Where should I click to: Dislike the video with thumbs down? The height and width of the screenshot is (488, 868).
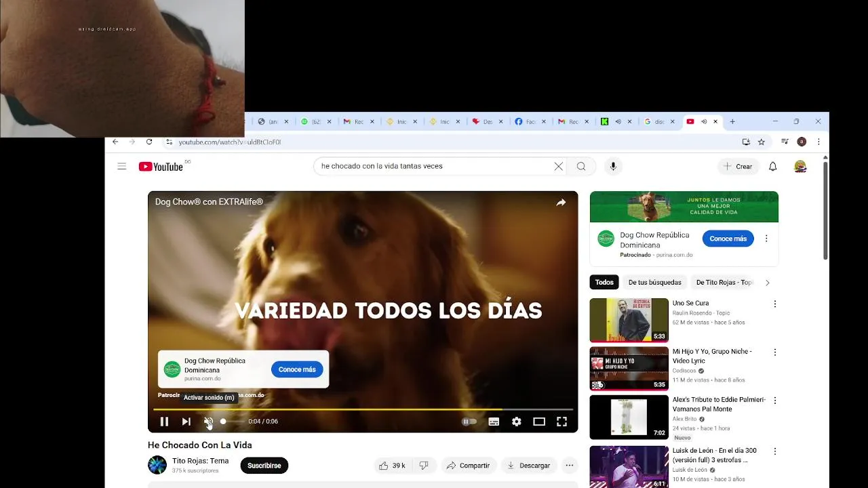(x=424, y=466)
